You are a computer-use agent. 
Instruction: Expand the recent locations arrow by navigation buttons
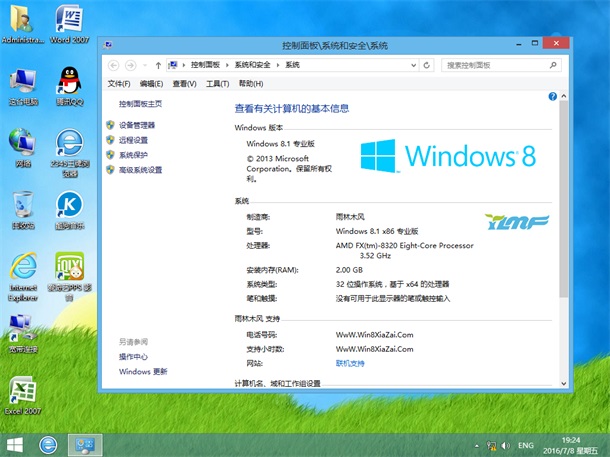144,65
